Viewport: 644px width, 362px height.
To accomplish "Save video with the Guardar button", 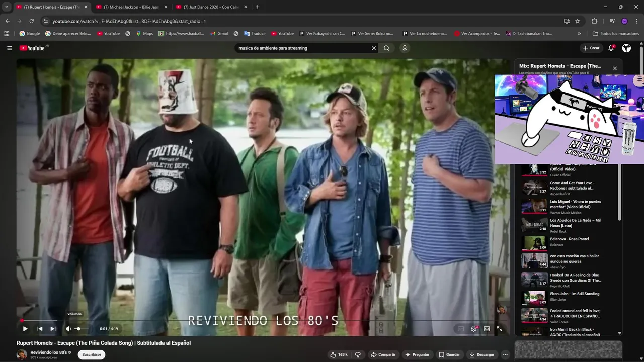I will [449, 354].
